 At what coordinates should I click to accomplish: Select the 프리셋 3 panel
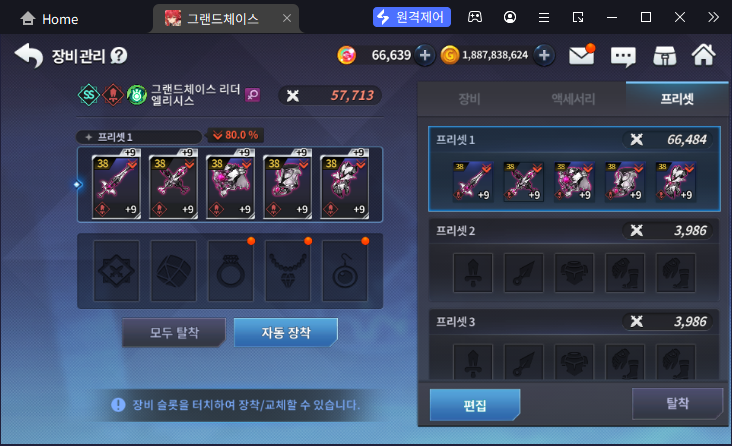click(574, 344)
